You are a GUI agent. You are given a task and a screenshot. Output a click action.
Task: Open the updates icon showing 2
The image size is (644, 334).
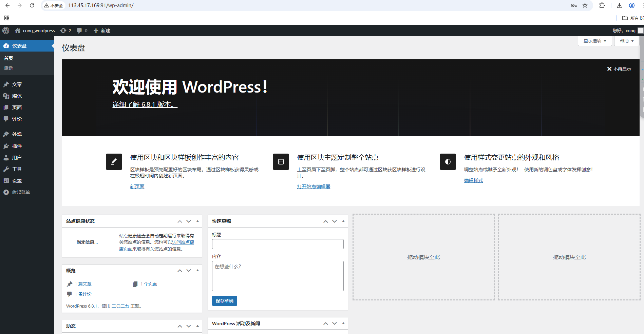point(63,31)
